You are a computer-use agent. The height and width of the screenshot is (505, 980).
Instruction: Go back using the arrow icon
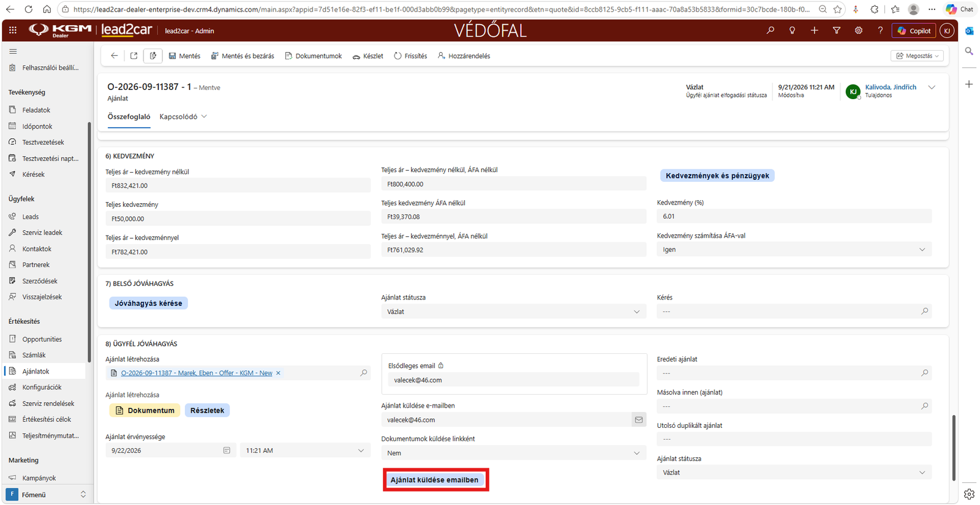[x=115, y=56]
